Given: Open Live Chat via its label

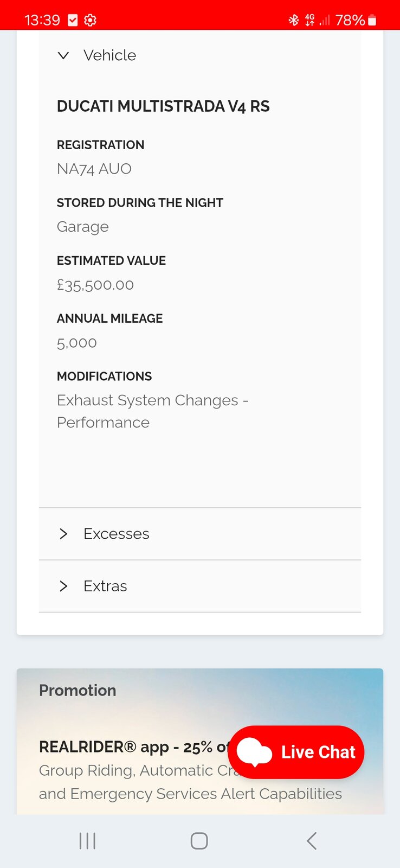Looking at the screenshot, I should pyautogui.click(x=318, y=752).
